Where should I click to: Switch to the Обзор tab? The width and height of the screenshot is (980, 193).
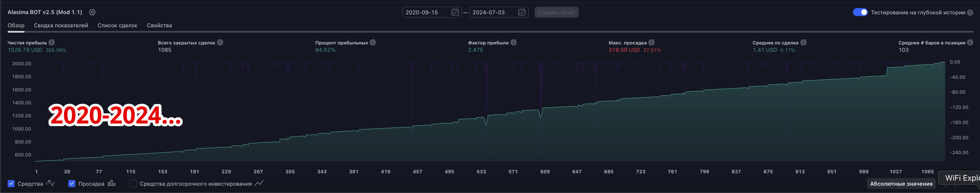(x=16, y=25)
